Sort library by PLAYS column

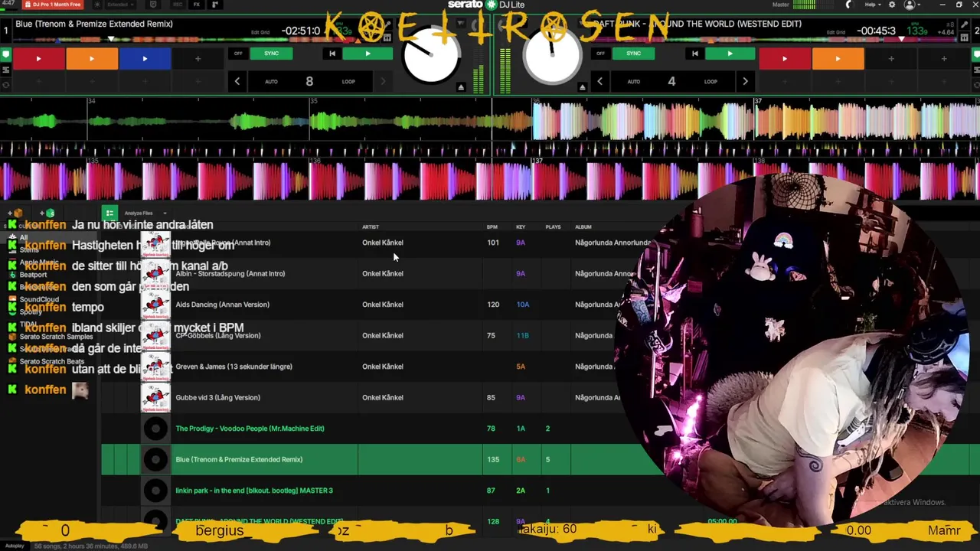pos(553,227)
